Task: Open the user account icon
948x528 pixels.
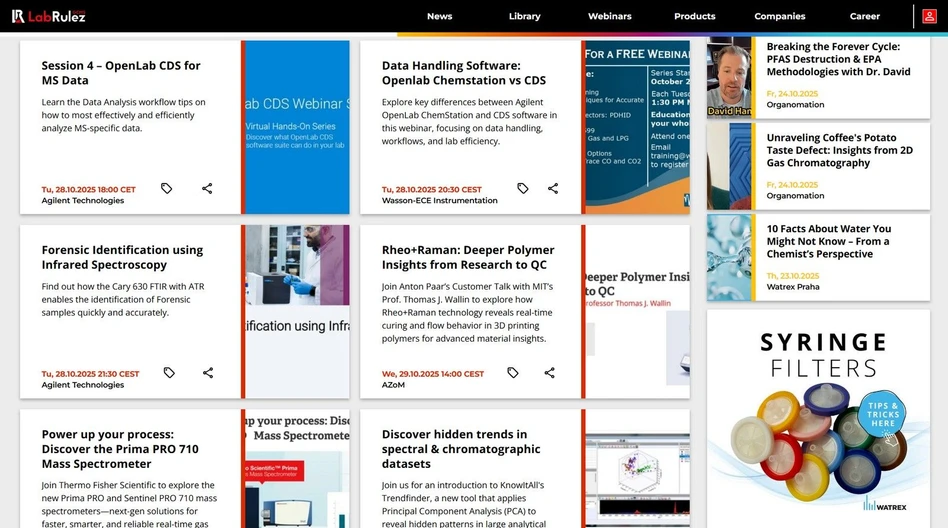Action: point(929,16)
